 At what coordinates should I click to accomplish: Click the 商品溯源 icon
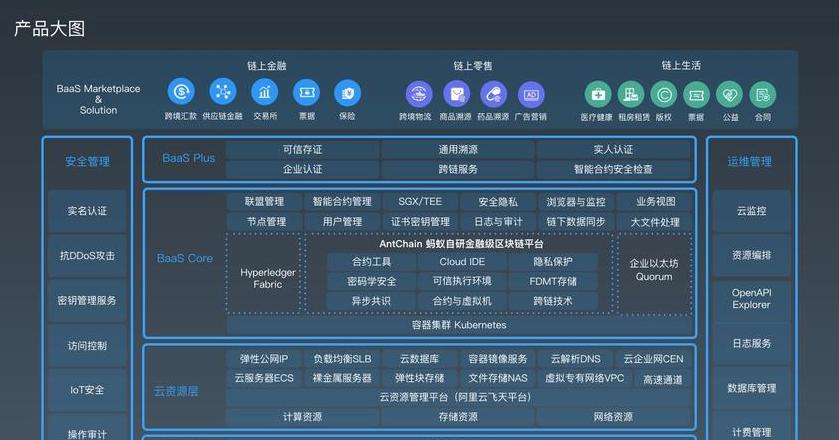click(x=456, y=95)
